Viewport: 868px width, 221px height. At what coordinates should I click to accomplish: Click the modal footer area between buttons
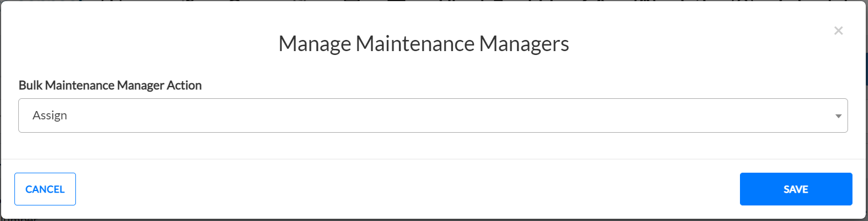click(407, 189)
